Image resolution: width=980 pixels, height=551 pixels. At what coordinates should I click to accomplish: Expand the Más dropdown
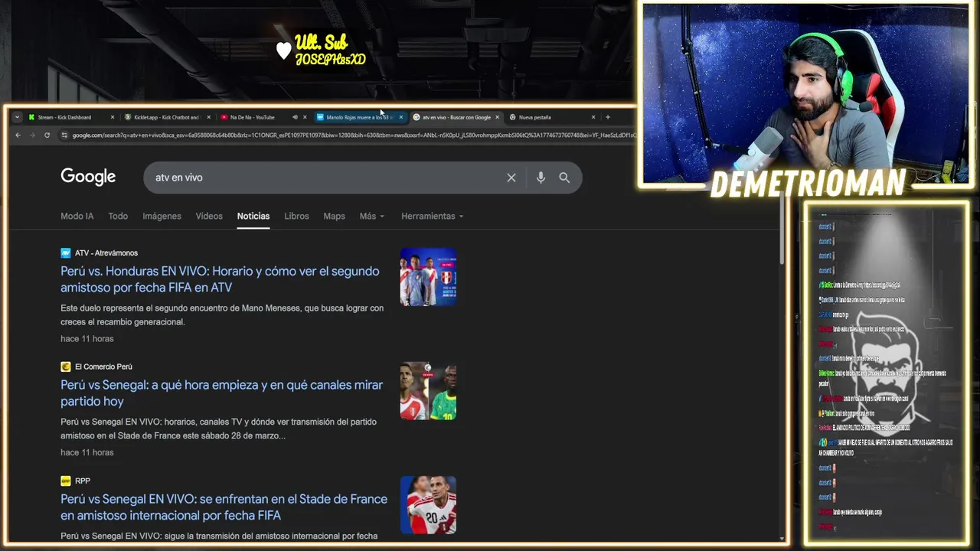pyautogui.click(x=372, y=216)
